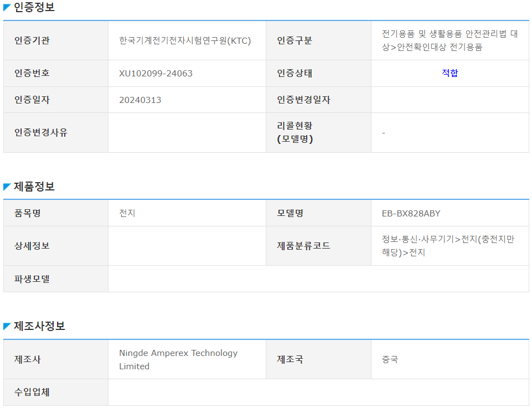Select certification date value 20240313

click(x=140, y=100)
